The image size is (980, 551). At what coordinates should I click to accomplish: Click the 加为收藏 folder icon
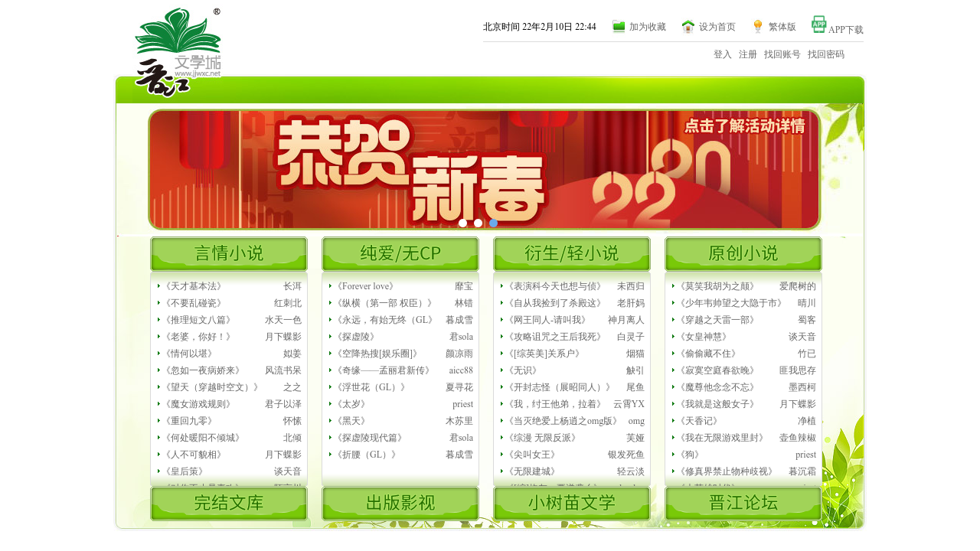click(x=619, y=27)
